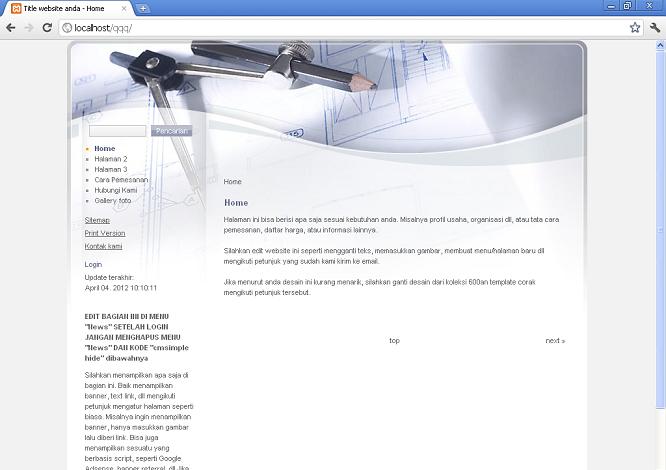Bookmark page with the star icon

(635, 28)
